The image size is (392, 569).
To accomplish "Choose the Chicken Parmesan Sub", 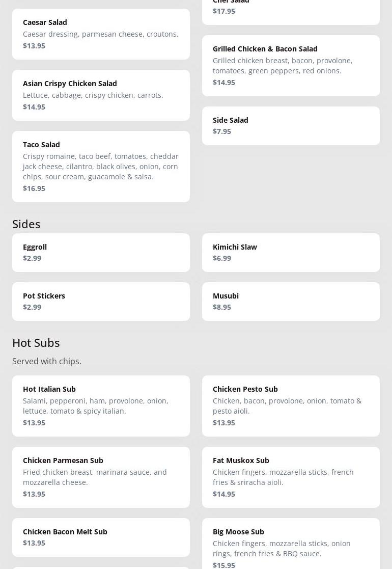I will coord(101,477).
